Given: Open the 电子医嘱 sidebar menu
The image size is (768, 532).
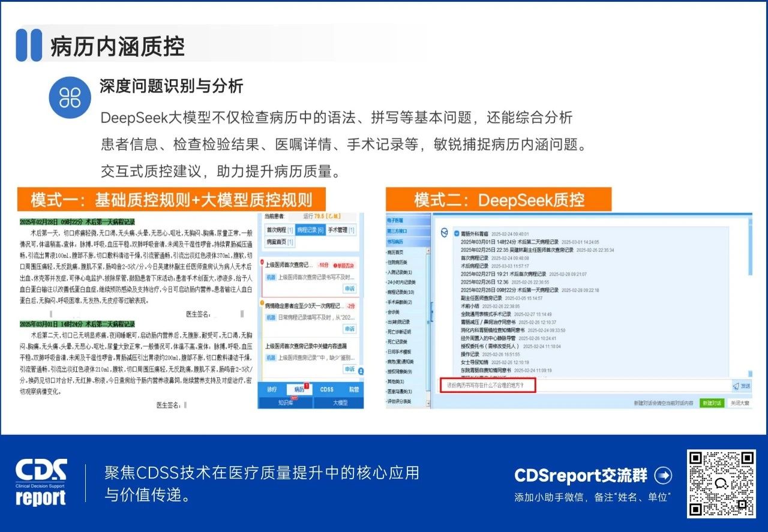Looking at the screenshot, I should tap(395, 220).
